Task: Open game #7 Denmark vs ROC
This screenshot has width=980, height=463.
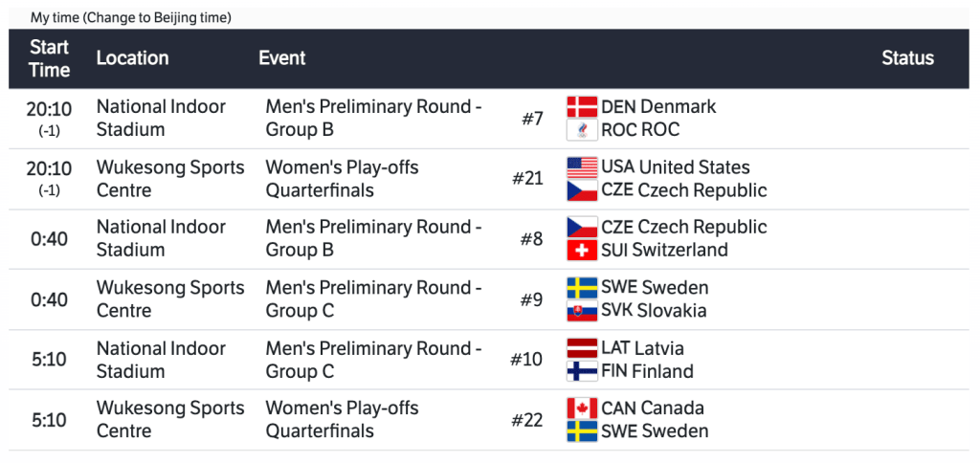Action: pyautogui.click(x=532, y=119)
